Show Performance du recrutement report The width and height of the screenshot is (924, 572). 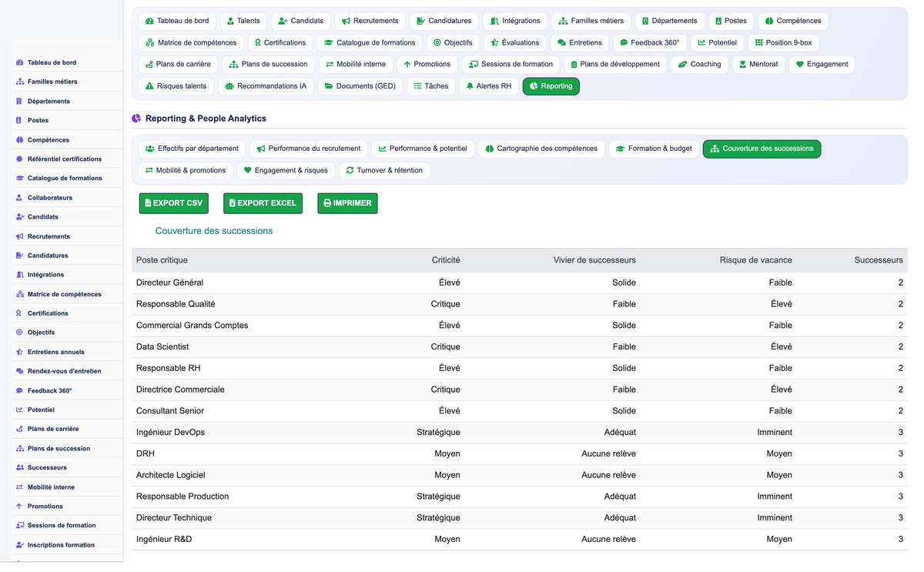click(308, 149)
